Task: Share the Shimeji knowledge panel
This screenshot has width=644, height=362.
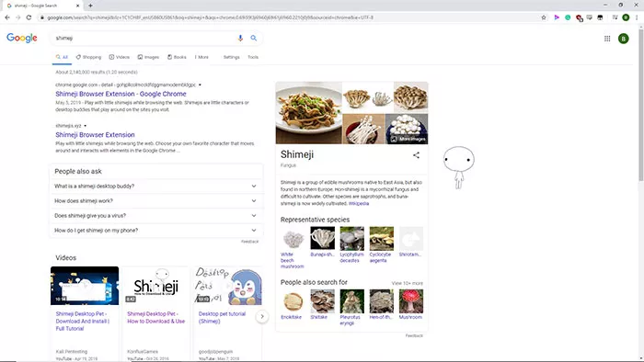Action: [416, 155]
